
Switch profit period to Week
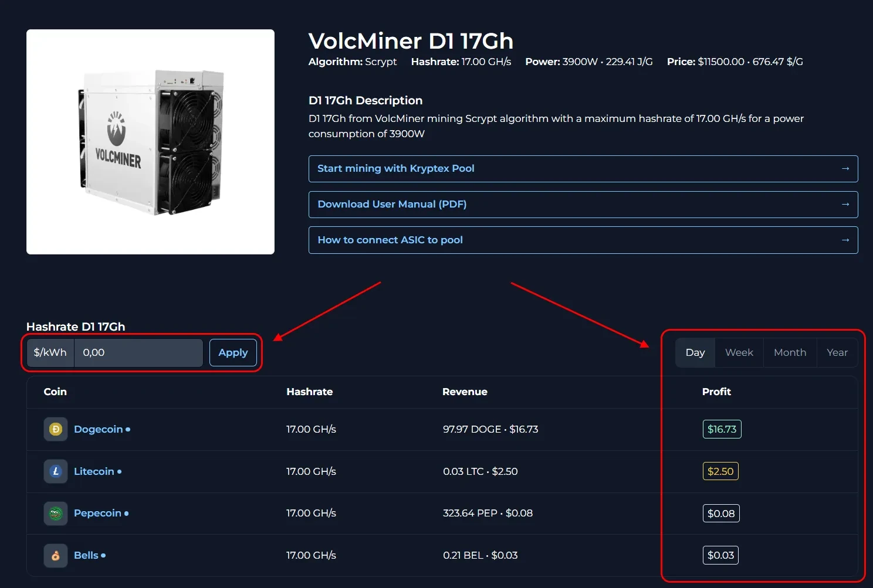click(x=739, y=352)
